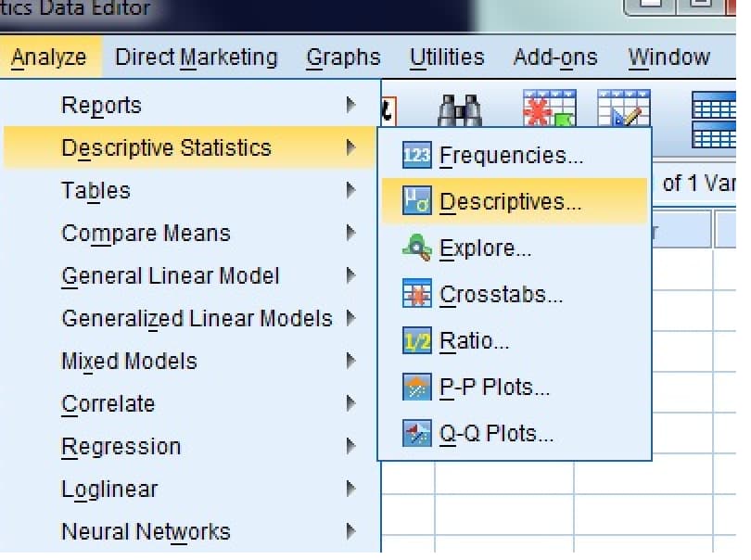751x560 pixels.
Task: Expand the Loglinear submenu arrow
Action: (351, 489)
